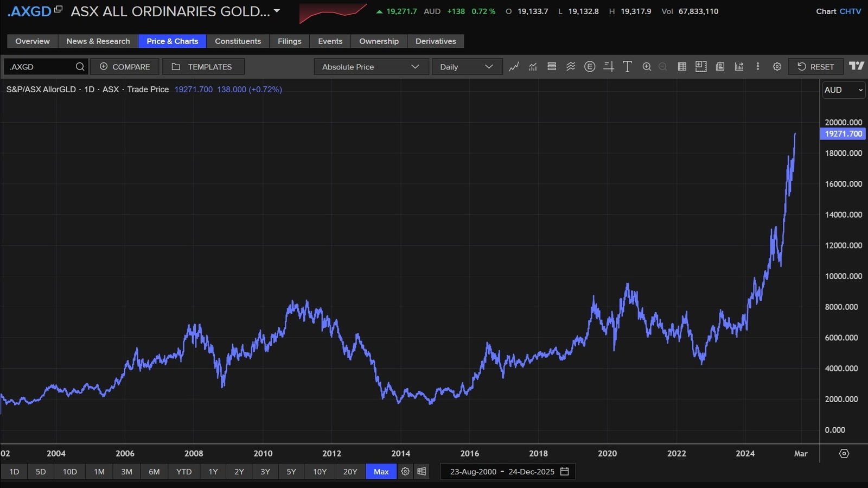
Task: Click the data table grid icon
Action: [x=682, y=67]
